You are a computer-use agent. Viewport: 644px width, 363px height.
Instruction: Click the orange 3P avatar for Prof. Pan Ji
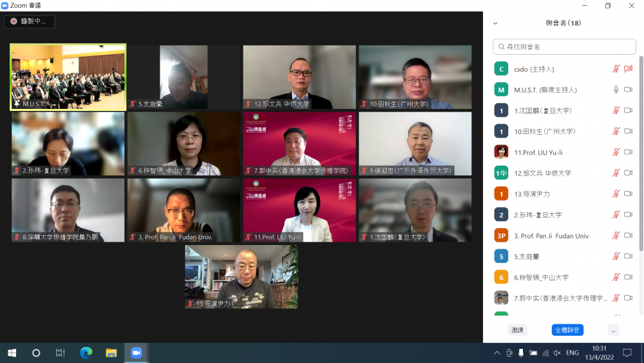[x=501, y=235]
